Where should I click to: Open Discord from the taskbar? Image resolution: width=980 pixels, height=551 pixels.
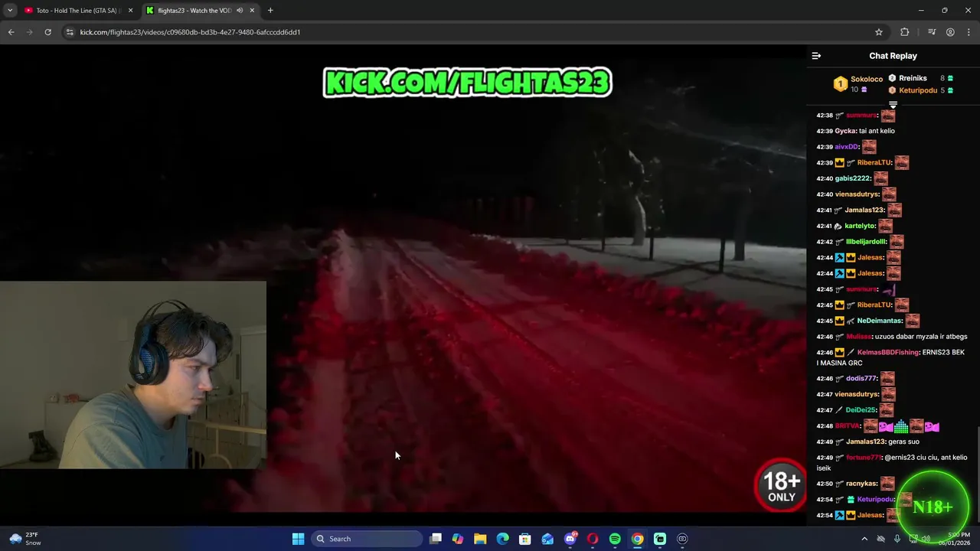[x=570, y=539]
